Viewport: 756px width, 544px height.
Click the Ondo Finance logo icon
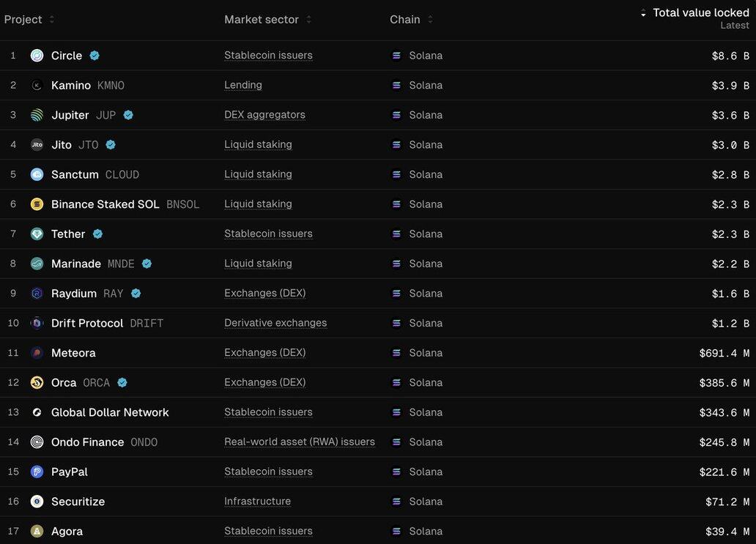click(37, 441)
